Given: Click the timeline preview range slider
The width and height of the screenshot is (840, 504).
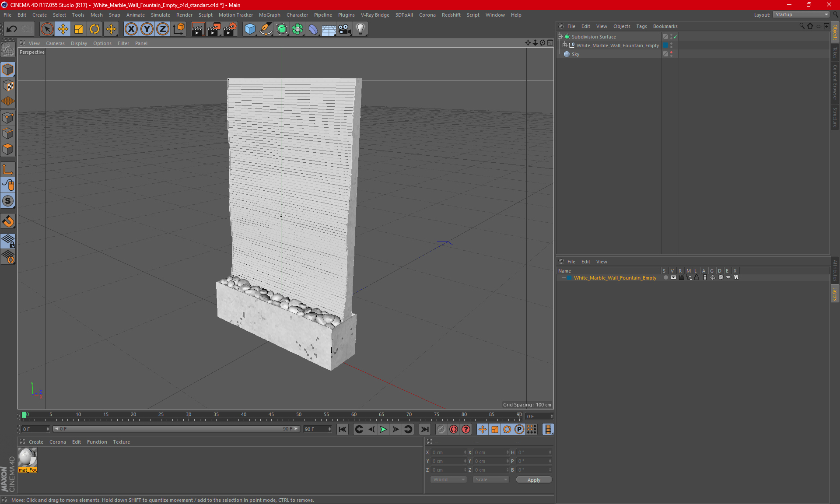Looking at the screenshot, I should tap(176, 429).
